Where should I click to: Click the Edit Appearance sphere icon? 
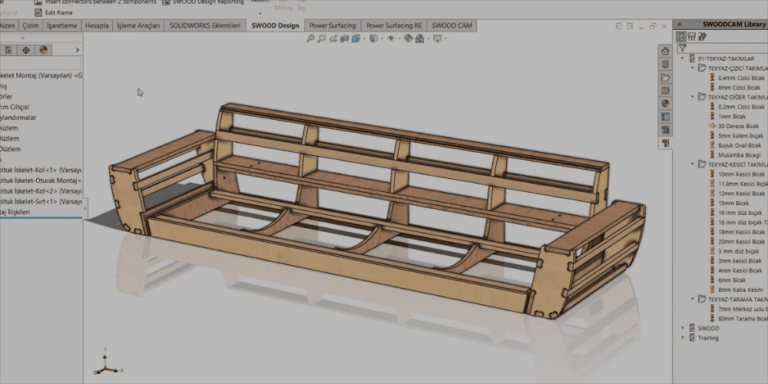pyautogui.click(x=408, y=38)
